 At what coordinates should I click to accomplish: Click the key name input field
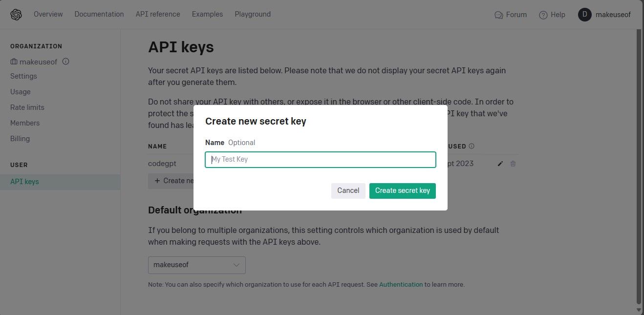pos(320,159)
